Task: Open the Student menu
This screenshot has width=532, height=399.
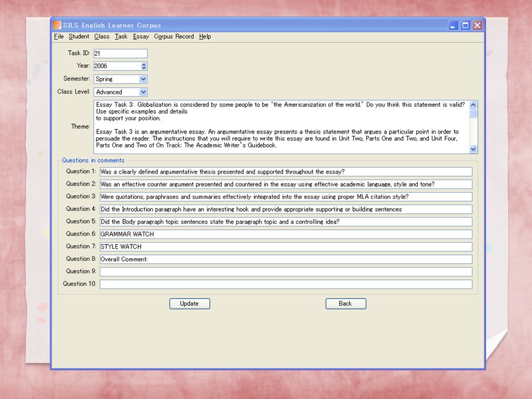Action: pyautogui.click(x=79, y=37)
